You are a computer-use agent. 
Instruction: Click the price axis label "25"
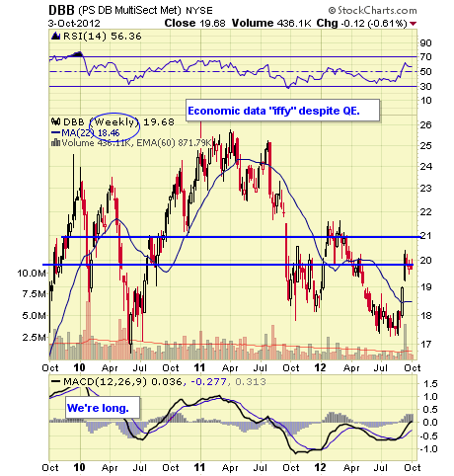[x=425, y=145]
